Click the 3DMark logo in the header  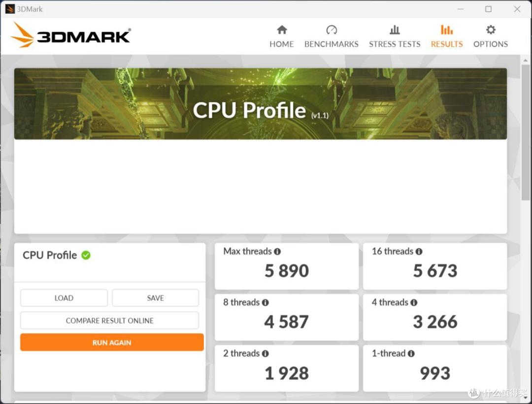click(x=70, y=35)
